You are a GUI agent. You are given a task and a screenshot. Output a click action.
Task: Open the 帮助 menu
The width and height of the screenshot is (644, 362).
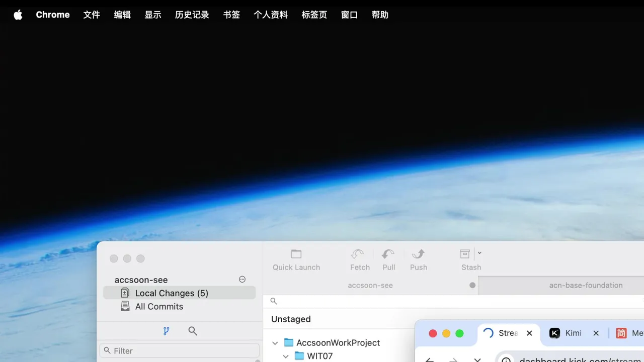(x=380, y=15)
